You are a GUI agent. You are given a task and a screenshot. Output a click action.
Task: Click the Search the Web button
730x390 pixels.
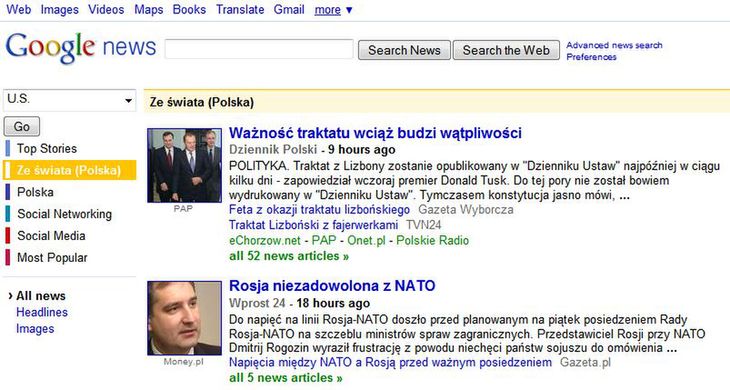pos(506,50)
